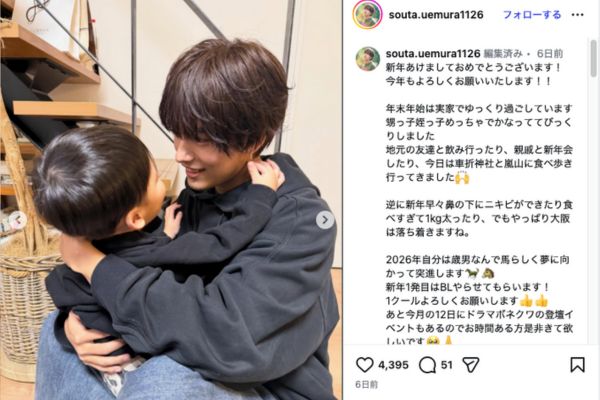Like the post with the heart icon
600x400 pixels.
pos(364,365)
